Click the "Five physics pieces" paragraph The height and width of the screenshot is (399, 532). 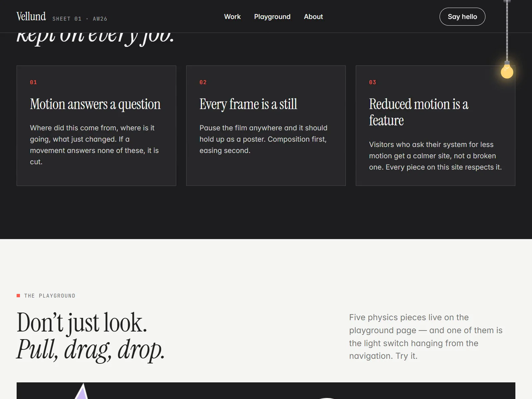(426, 336)
